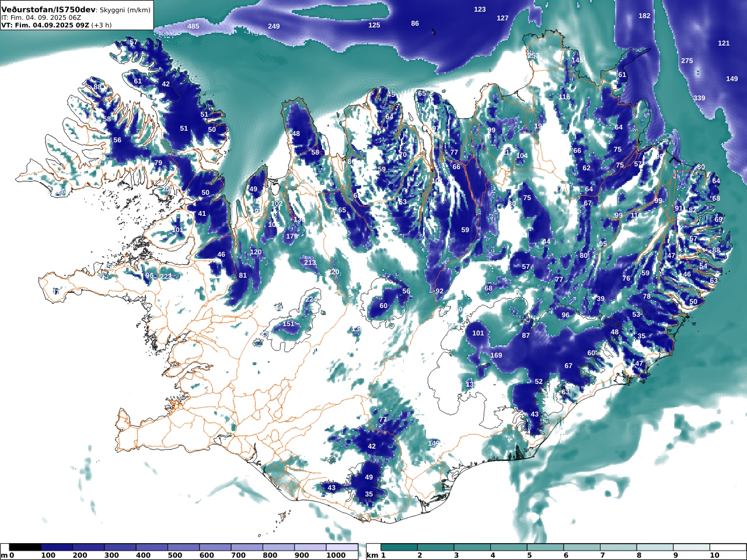Click the '151' value inside the glacier outline
This screenshot has height=560, width=747.
(288, 324)
